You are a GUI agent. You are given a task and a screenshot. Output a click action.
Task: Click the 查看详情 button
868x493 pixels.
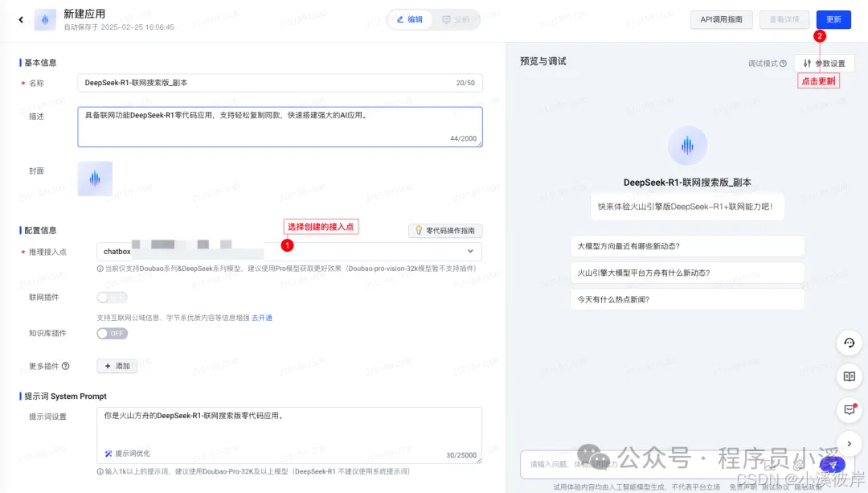784,19
